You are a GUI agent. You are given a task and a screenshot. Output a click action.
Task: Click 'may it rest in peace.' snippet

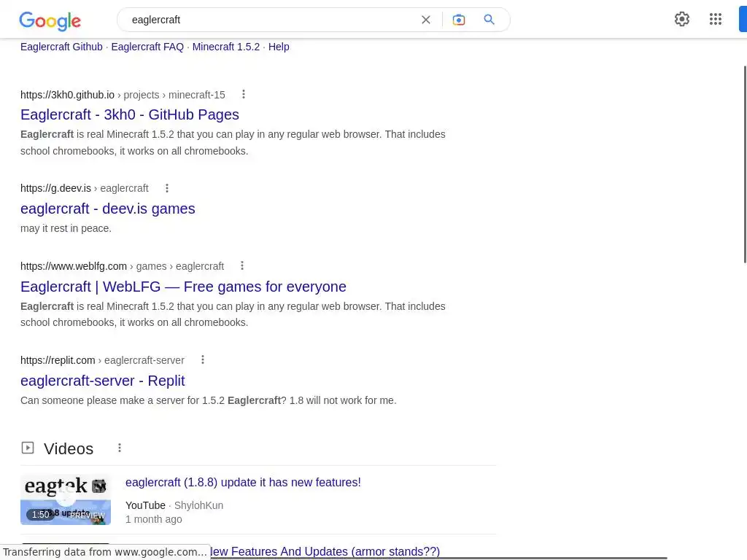(66, 228)
